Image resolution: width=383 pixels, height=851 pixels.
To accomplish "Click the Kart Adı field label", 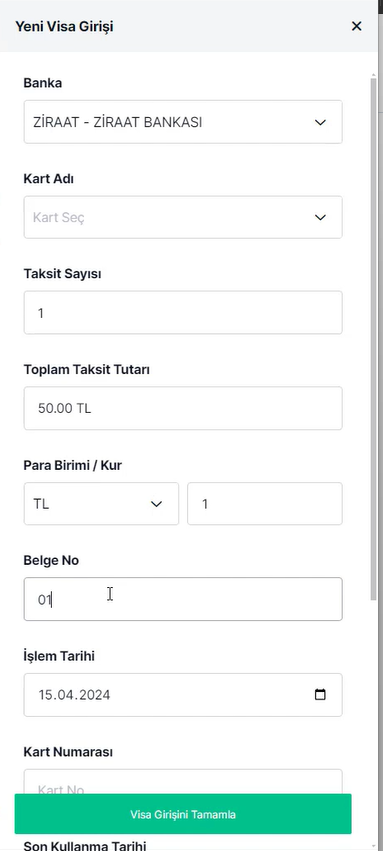I will point(49,179).
